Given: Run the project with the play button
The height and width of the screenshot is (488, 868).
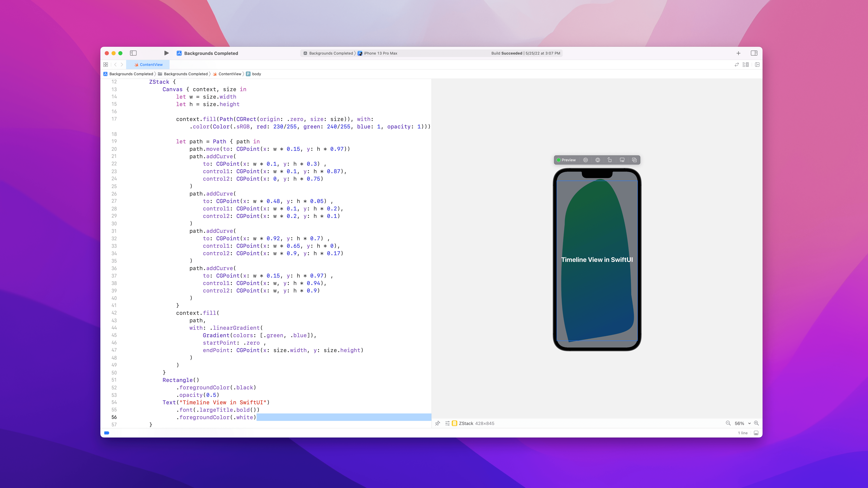Looking at the screenshot, I should click(x=166, y=53).
